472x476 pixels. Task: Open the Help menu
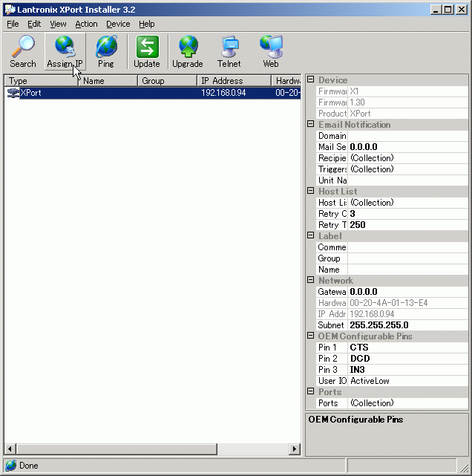(x=147, y=24)
